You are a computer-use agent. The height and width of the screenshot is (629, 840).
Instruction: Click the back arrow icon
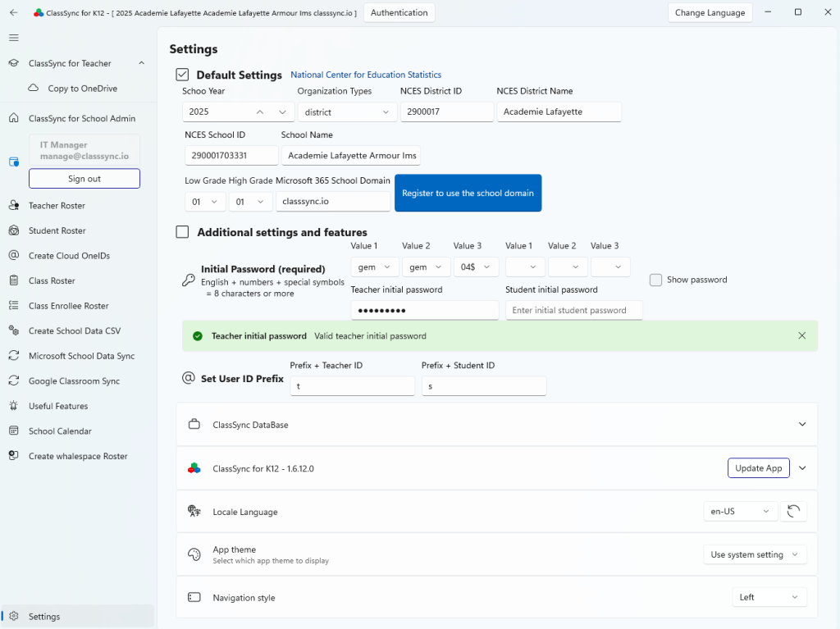click(x=14, y=12)
